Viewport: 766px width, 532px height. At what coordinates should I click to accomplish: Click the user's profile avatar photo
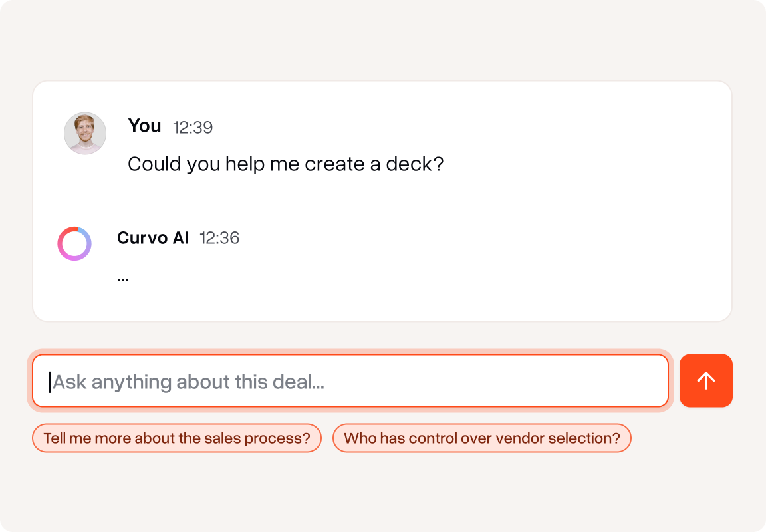[85, 134]
